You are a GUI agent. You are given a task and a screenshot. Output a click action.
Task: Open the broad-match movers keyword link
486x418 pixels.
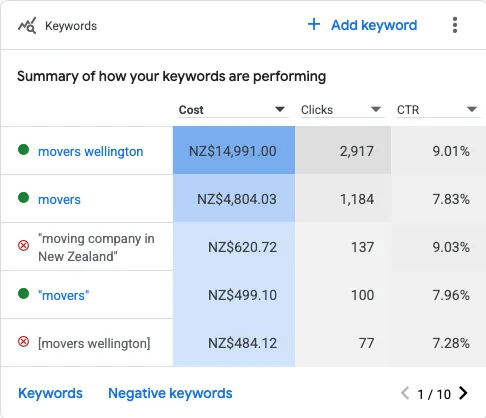coord(59,200)
